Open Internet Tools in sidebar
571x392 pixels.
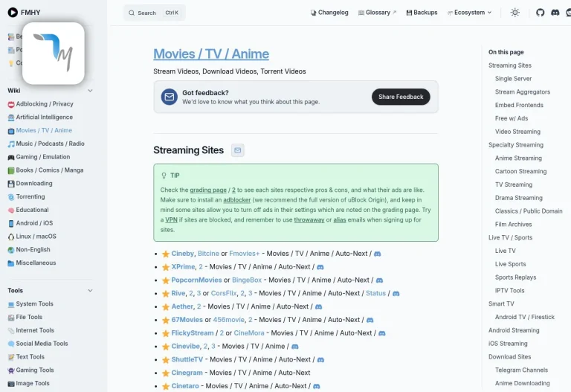click(x=35, y=330)
